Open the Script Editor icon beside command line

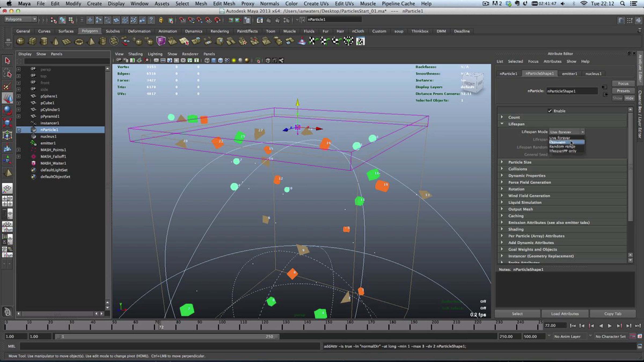point(640,346)
